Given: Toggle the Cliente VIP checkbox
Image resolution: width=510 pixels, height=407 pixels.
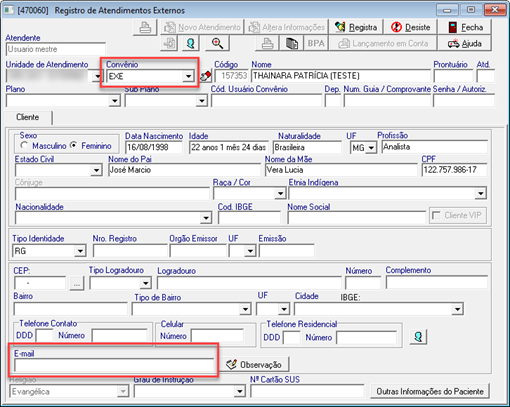Looking at the screenshot, I should pos(436,215).
